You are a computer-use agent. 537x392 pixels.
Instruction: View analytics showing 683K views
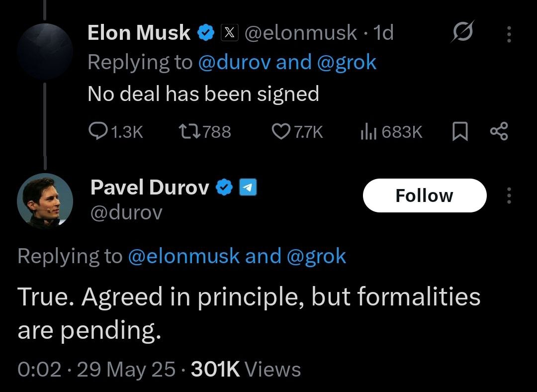click(369, 131)
